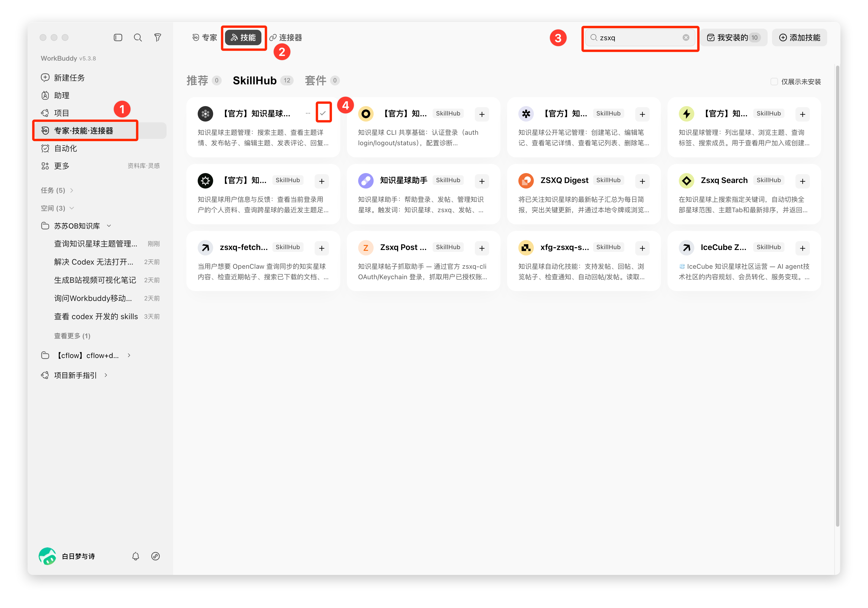Click 查看更多 (1) link
Screen dimensions: 868x608
point(72,336)
